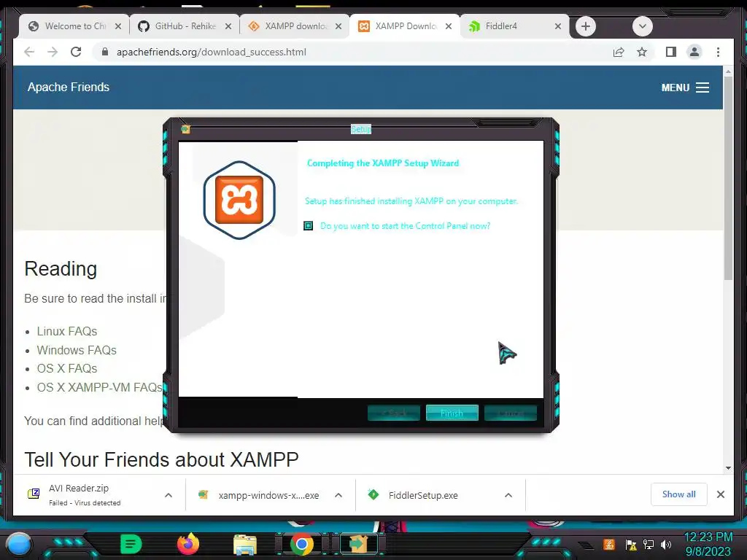Click the Back button in Setup wizard
Image resolution: width=747 pixels, height=560 pixels.
[x=393, y=413]
